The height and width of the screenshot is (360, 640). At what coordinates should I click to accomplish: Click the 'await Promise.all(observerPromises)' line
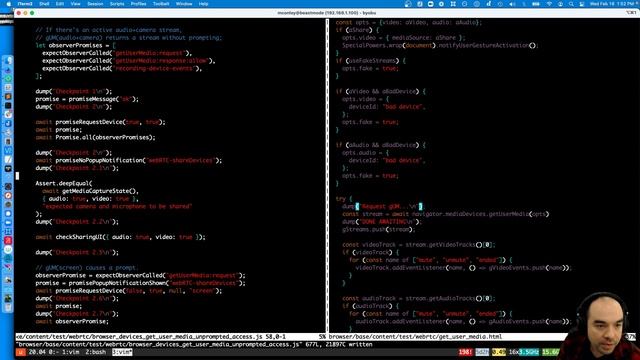click(96, 138)
